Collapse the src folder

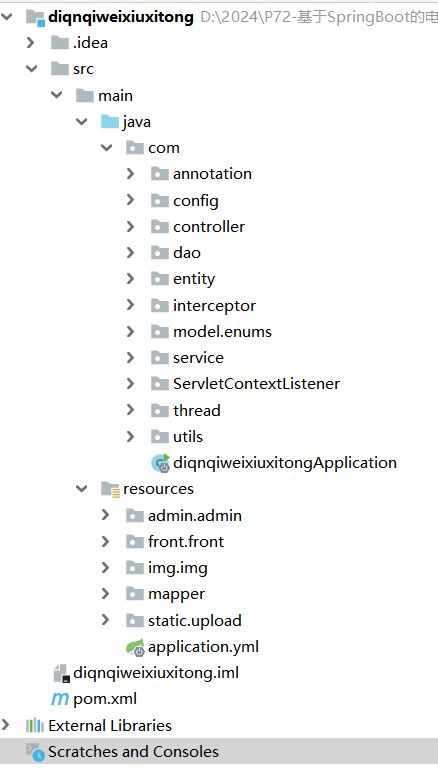[x=32, y=68]
